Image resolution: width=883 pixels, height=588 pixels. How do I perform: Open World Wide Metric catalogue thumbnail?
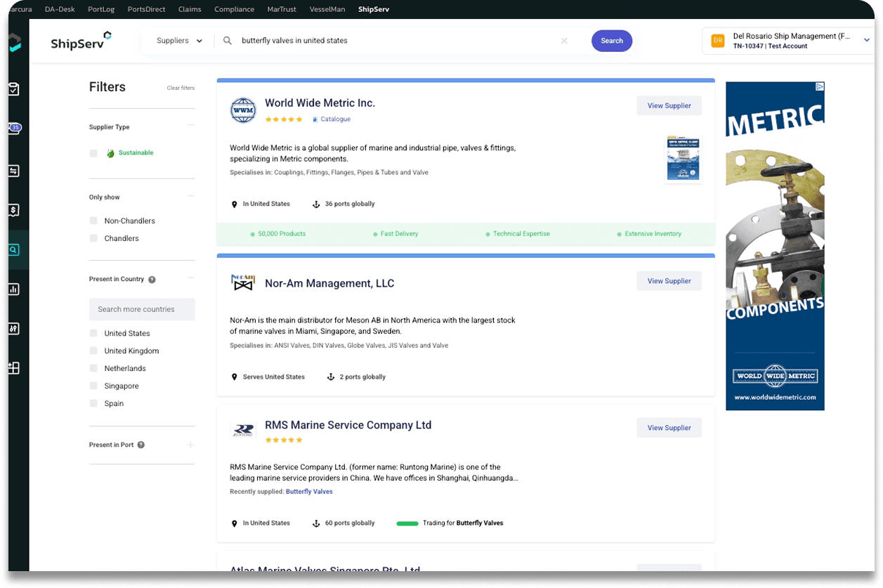(683, 159)
